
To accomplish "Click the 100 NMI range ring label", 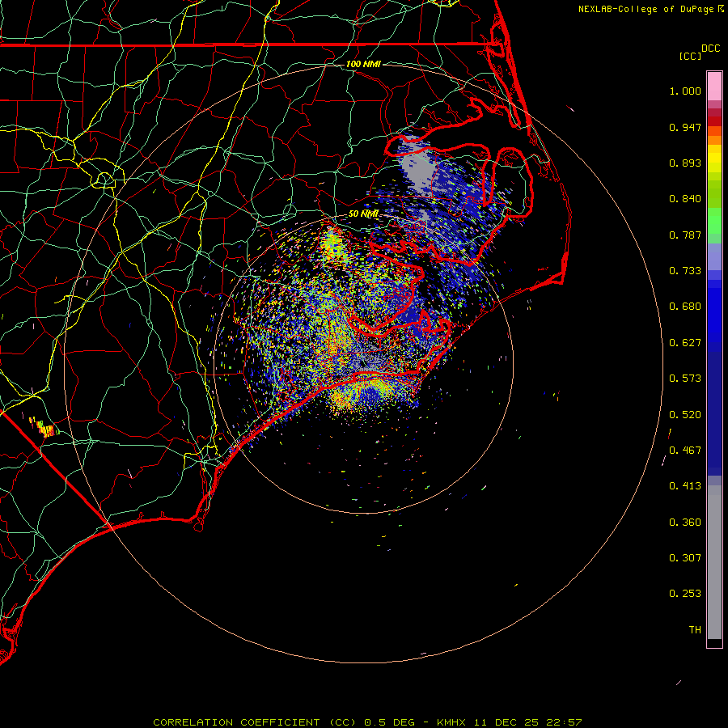I will 363,64.
